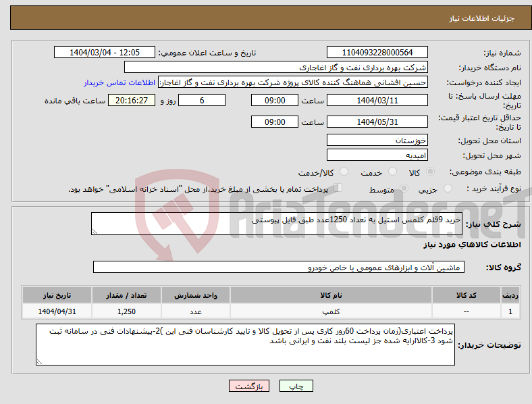Toggle the اسناد خزانه اسلامی payment checkbox
This screenshot has width=532, height=404.
point(338,187)
